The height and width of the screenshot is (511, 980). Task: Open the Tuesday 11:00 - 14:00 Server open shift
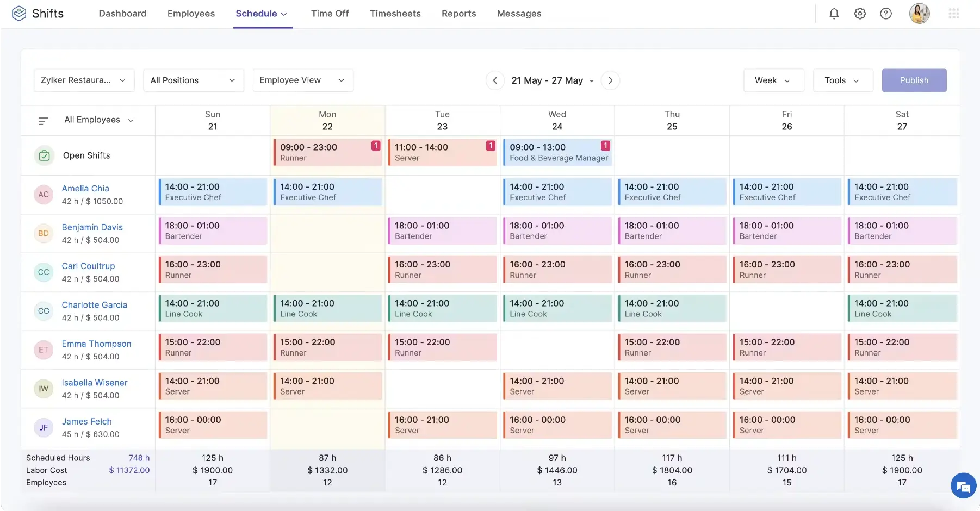(442, 152)
